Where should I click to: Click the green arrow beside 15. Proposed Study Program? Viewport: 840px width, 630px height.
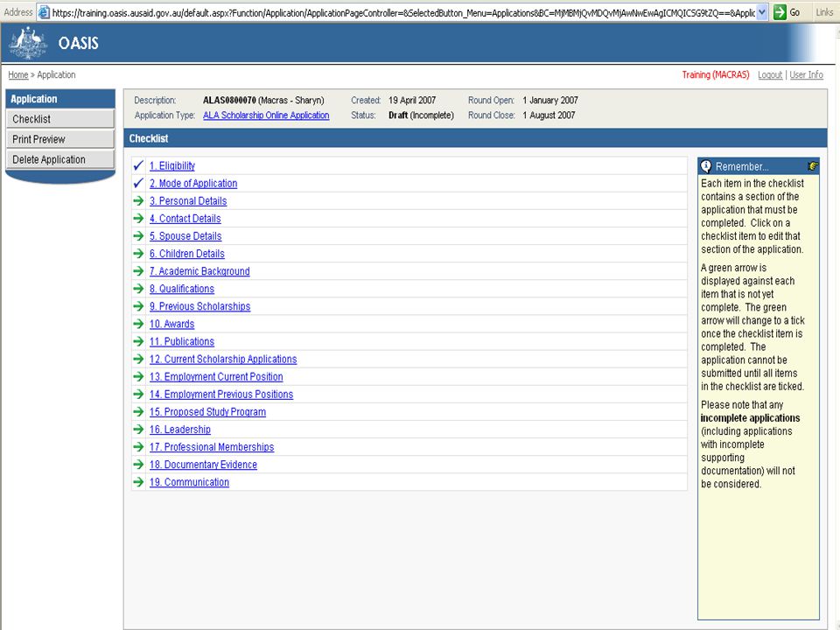138,411
